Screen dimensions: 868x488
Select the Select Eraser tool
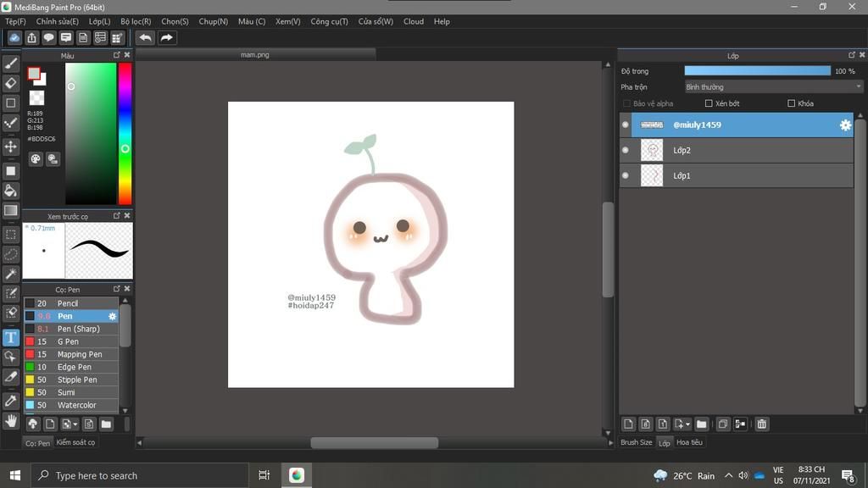tap(10, 313)
